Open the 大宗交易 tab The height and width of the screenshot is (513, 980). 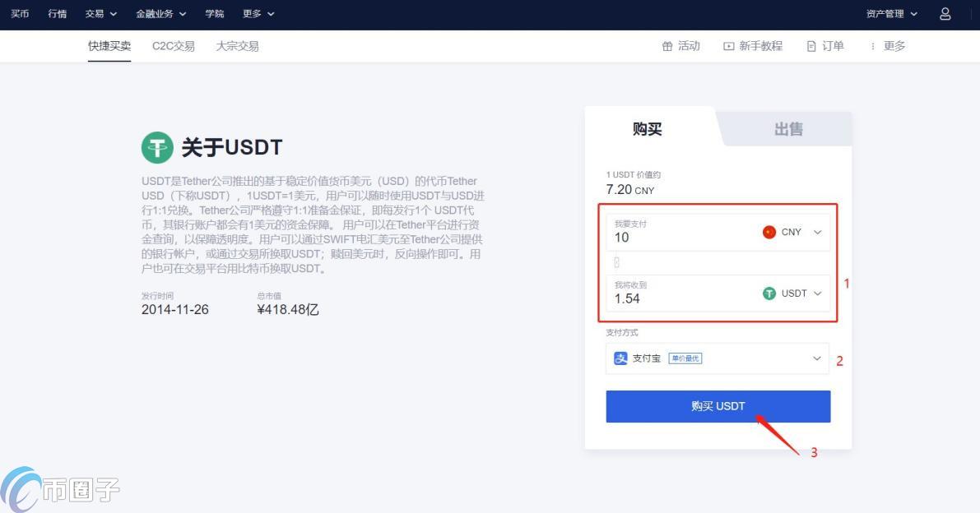tap(238, 46)
